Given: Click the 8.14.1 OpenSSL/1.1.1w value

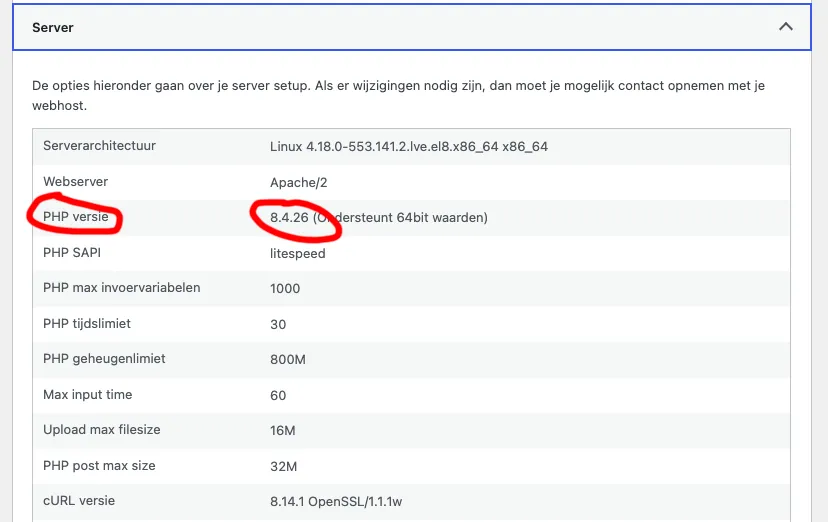Looking at the screenshot, I should tap(336, 501).
